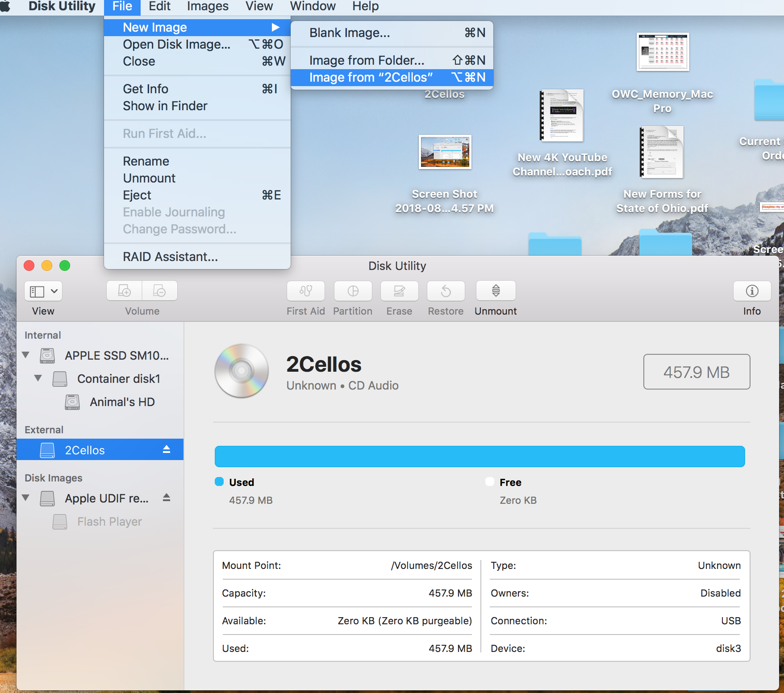Open the Edit menu
The width and height of the screenshot is (784, 693).
point(159,7)
